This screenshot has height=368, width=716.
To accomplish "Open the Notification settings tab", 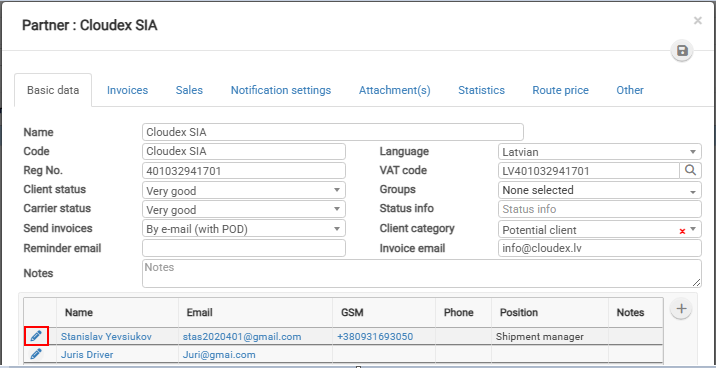I will (x=281, y=90).
